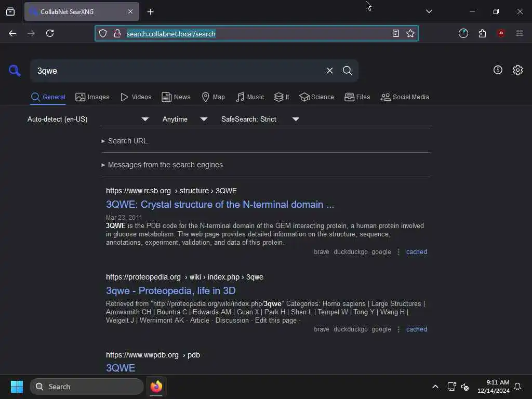This screenshot has width=532, height=399.
Task: Open the tracking protection shield icon
Action: click(103, 33)
